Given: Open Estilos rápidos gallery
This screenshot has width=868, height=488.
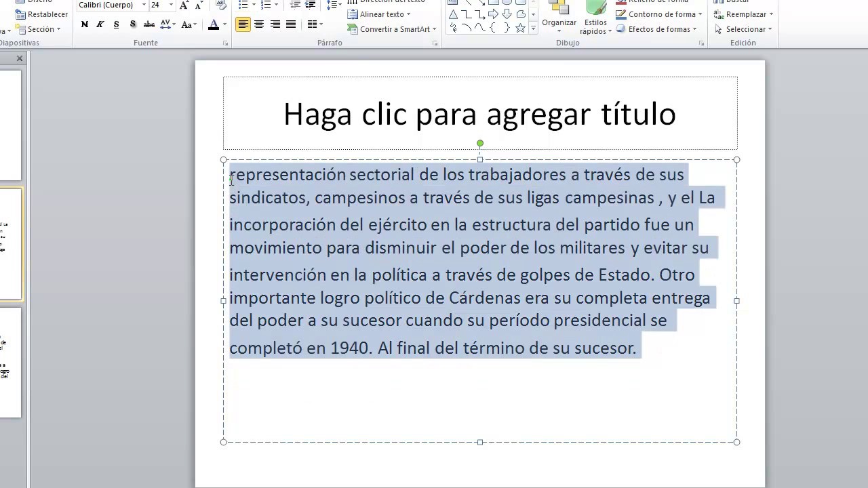Looking at the screenshot, I should [x=595, y=18].
